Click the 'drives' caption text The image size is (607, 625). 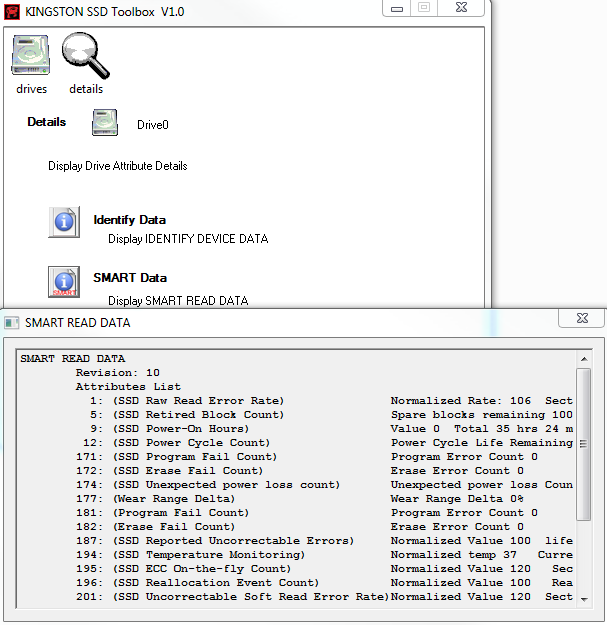[31, 89]
